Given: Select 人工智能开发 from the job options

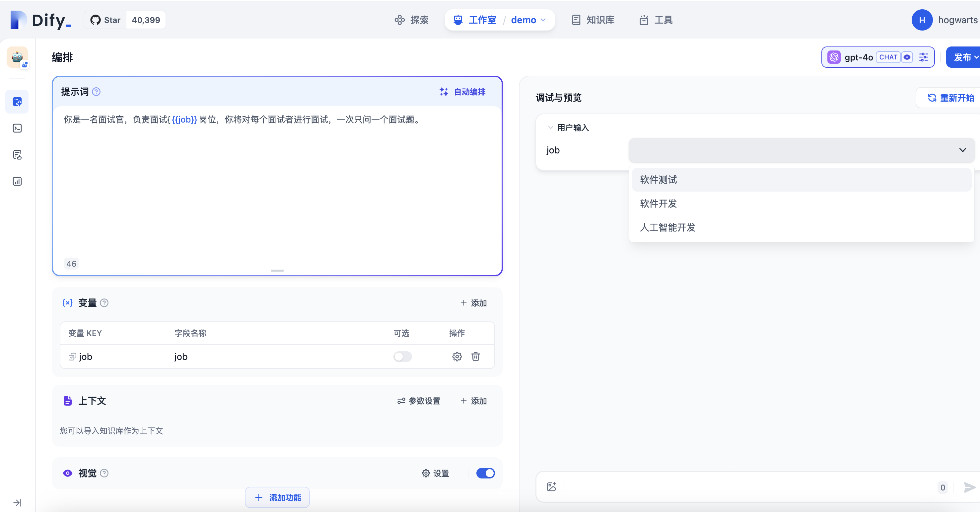Looking at the screenshot, I should 667,228.
